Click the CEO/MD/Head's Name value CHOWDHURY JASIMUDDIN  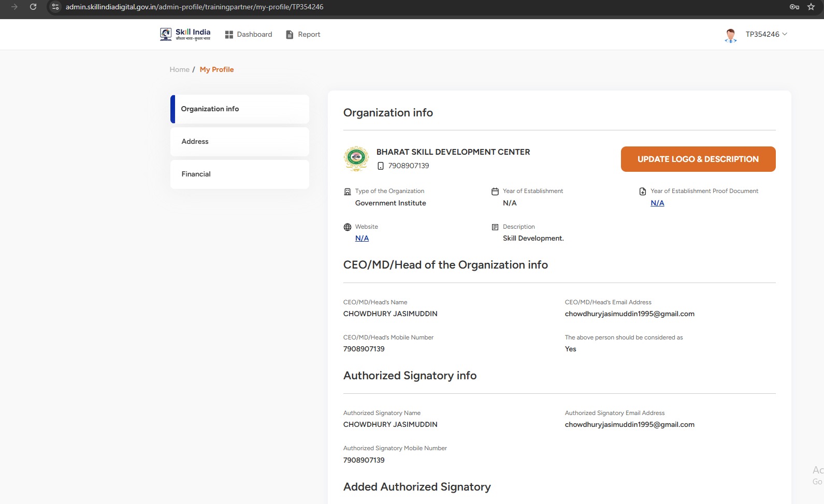pos(391,314)
